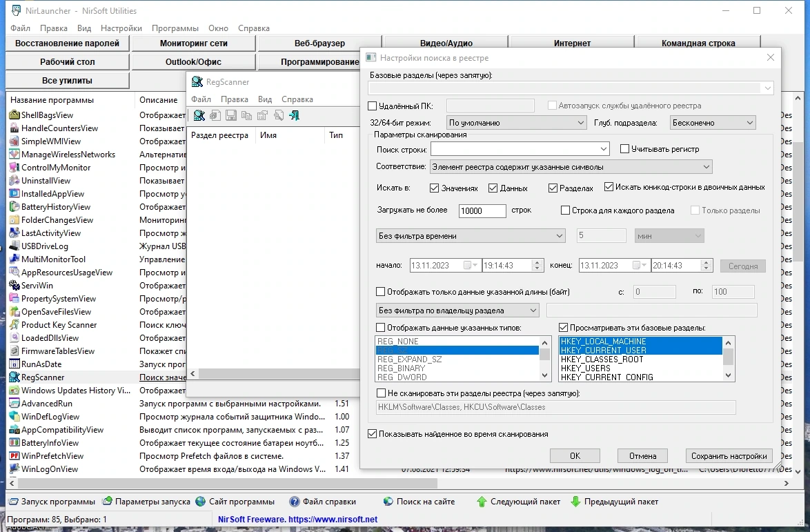Screen dimensions: 810x532
Task: Select the Product Key Scanner list icon
Action: (14, 325)
